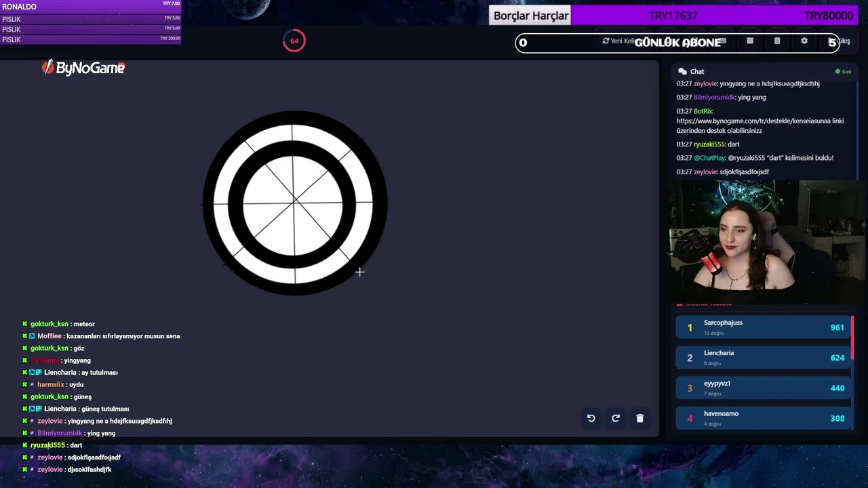This screenshot has width=868, height=488.
Task: Click the TRY80000 goal amount
Action: click(x=829, y=16)
